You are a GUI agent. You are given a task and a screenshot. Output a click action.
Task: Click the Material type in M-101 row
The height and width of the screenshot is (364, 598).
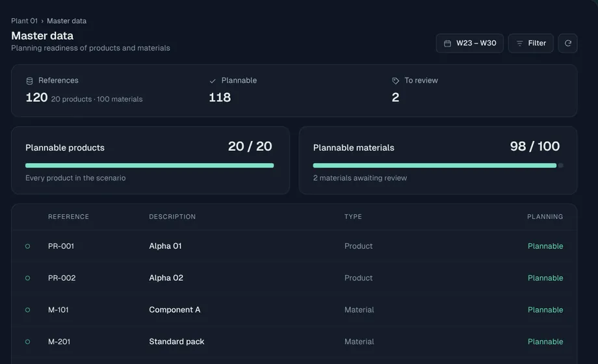tap(359, 310)
